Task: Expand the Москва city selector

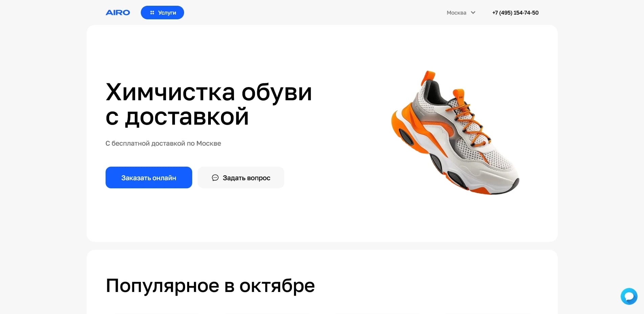Action: 461,13
